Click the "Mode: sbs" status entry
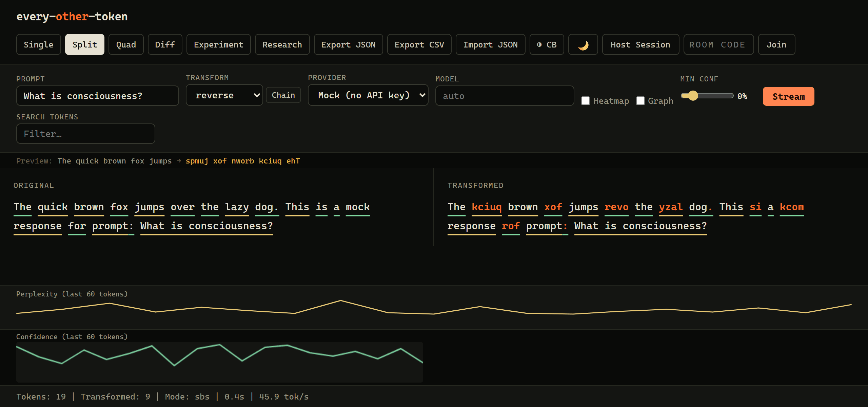Image resolution: width=868 pixels, height=407 pixels. click(187, 396)
